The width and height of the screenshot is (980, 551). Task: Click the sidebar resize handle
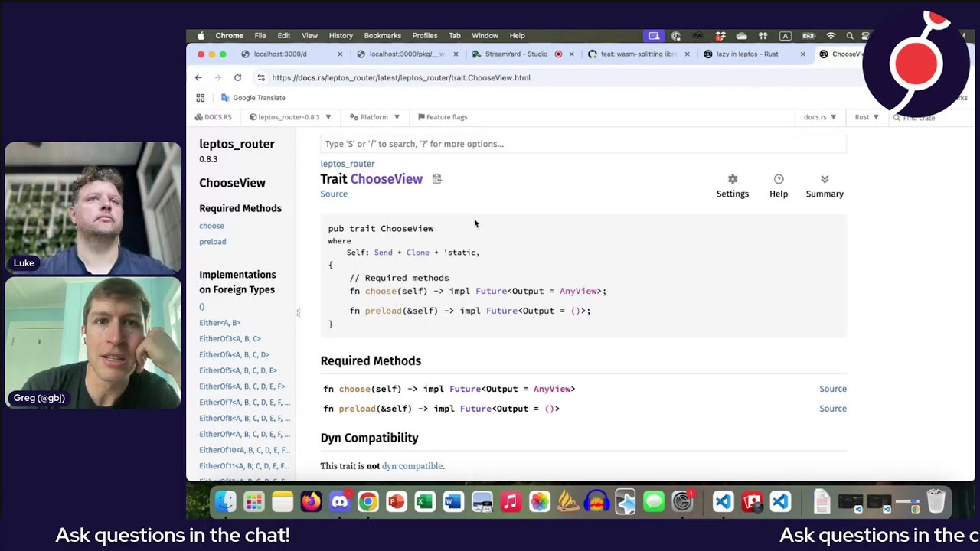pos(298,312)
